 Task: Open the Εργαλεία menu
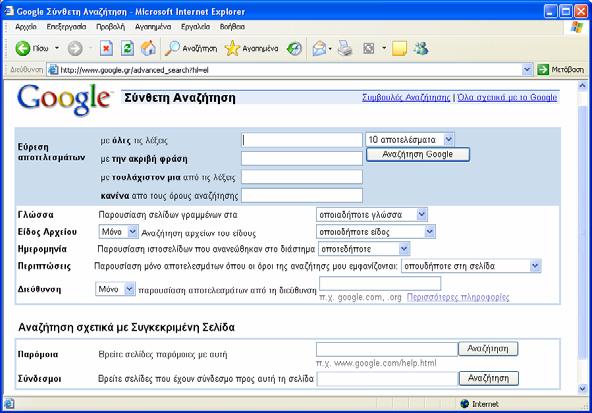click(x=195, y=27)
